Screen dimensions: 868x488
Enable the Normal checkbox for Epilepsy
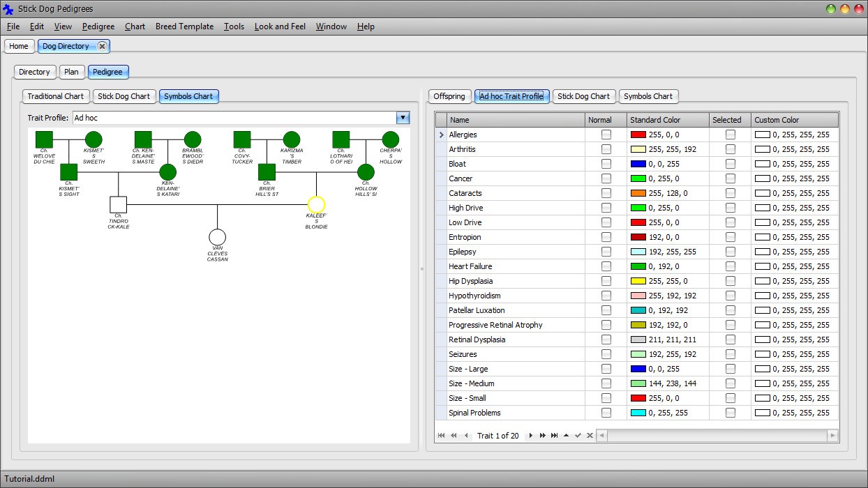[x=606, y=252]
